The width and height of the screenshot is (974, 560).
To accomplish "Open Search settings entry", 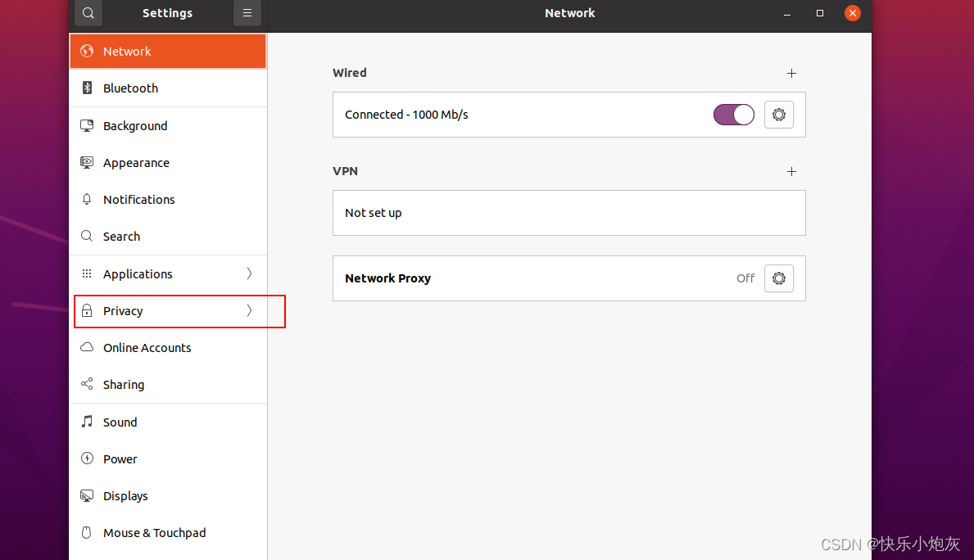I will click(168, 236).
